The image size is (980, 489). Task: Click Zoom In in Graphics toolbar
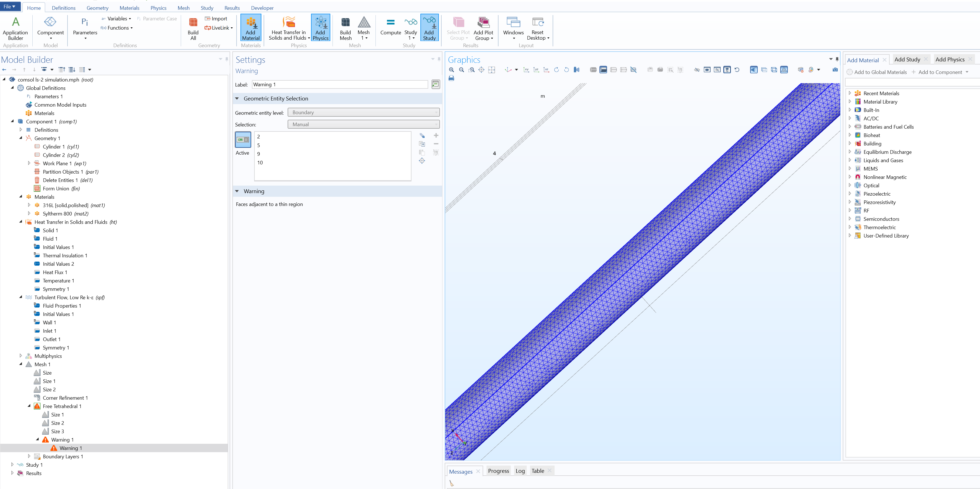451,70
